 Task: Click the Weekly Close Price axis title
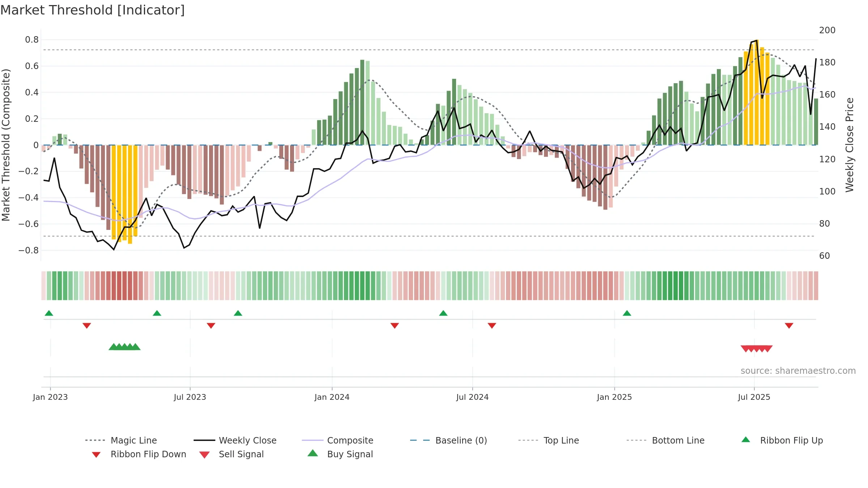850,145
